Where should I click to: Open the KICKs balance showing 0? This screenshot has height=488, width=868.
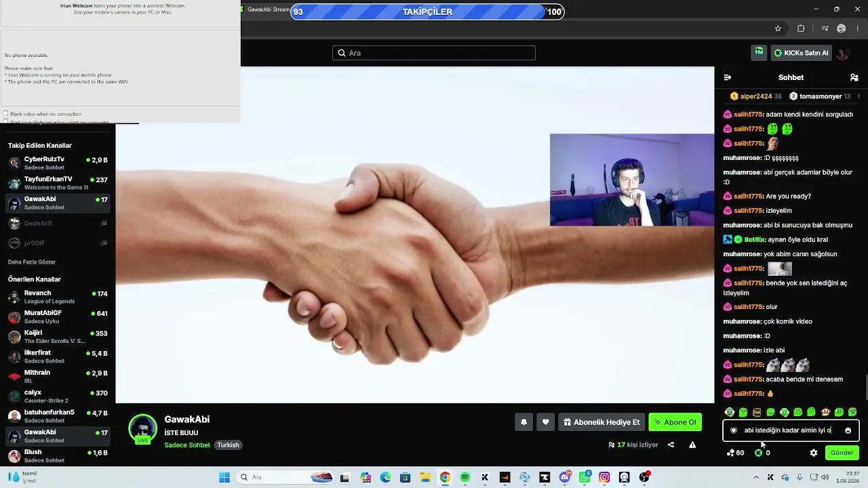tap(762, 453)
